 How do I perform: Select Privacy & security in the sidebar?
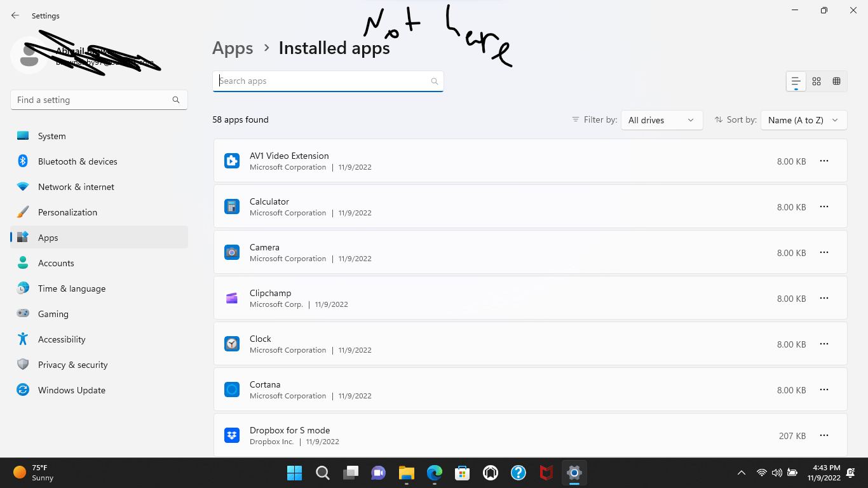[73, 364]
